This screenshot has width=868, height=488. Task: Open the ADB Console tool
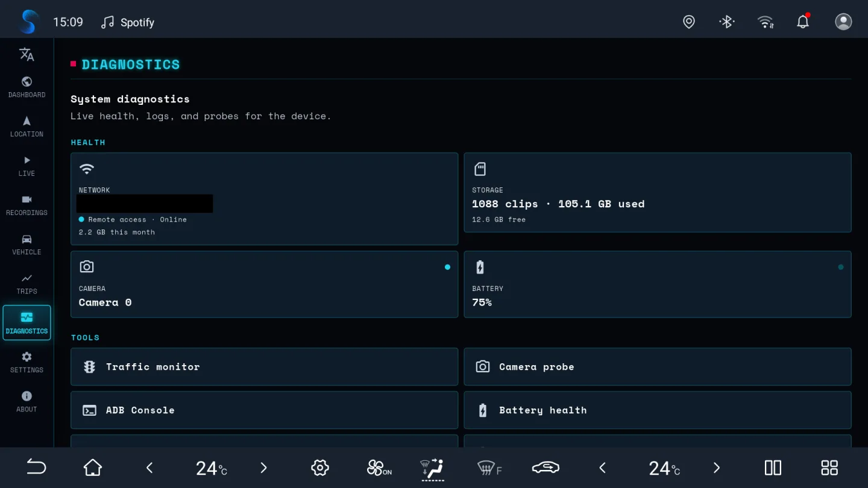point(264,410)
